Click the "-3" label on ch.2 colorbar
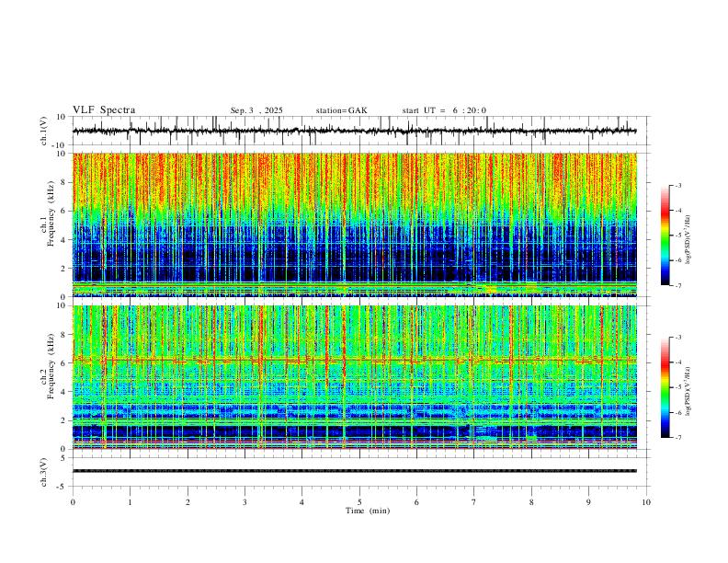The width and height of the screenshot is (728, 563). [678, 338]
